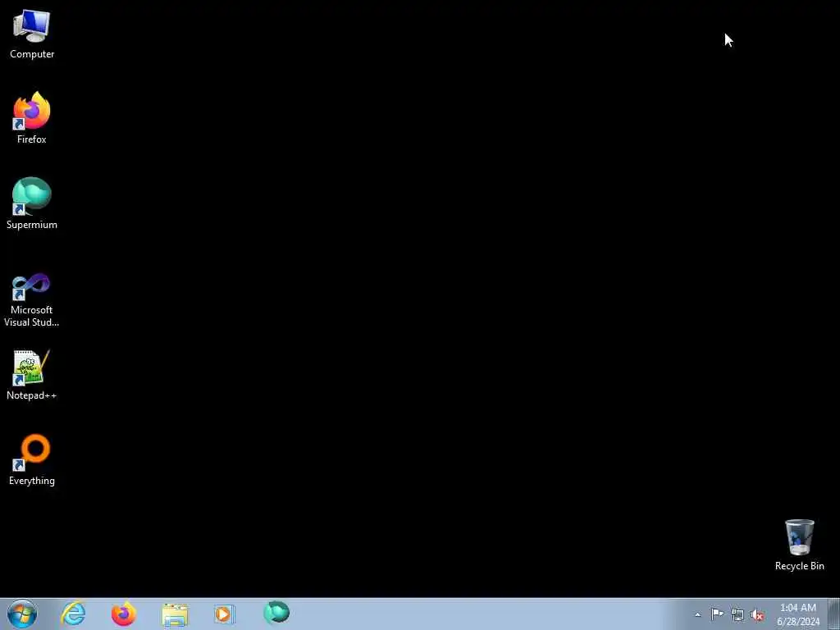Select the Computer desktop icon
Image resolution: width=840 pixels, height=630 pixels.
click(x=32, y=34)
